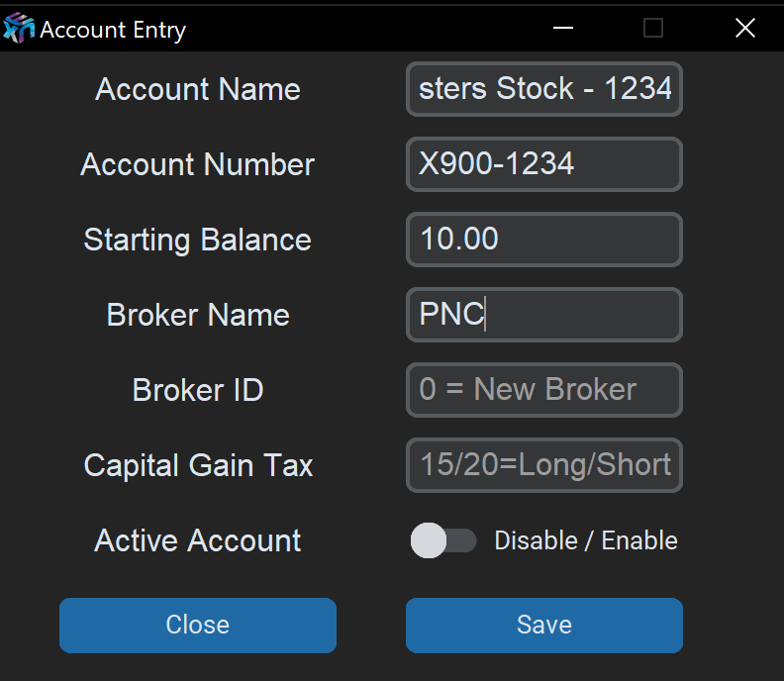Maximize the Account Entry window

[x=653, y=29]
